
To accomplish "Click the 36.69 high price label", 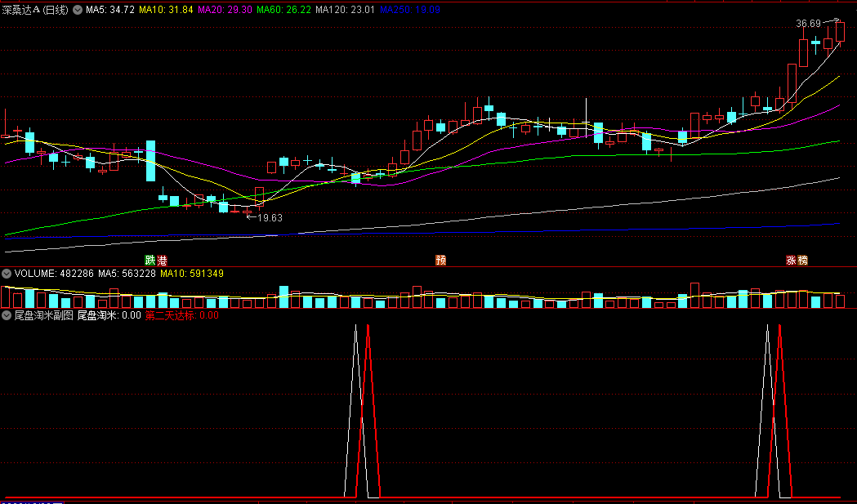I will [x=808, y=24].
